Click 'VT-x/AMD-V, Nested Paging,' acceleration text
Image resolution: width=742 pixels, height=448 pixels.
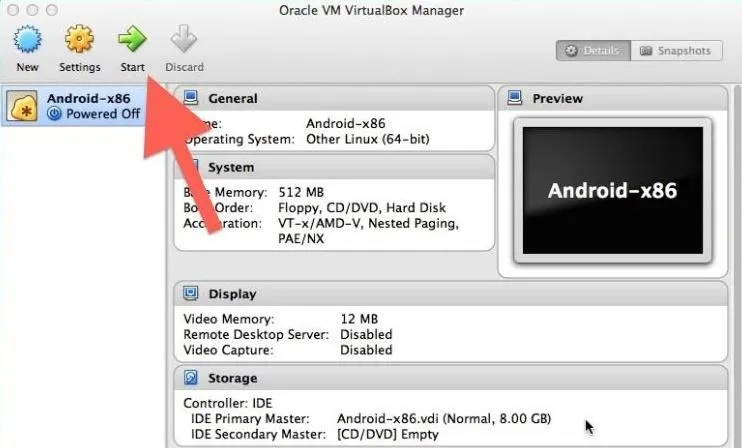tap(368, 223)
